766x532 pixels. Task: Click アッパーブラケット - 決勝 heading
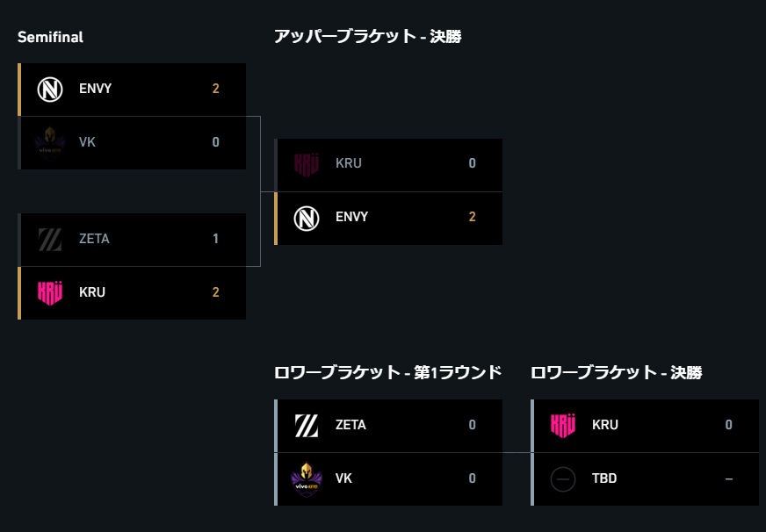point(368,36)
